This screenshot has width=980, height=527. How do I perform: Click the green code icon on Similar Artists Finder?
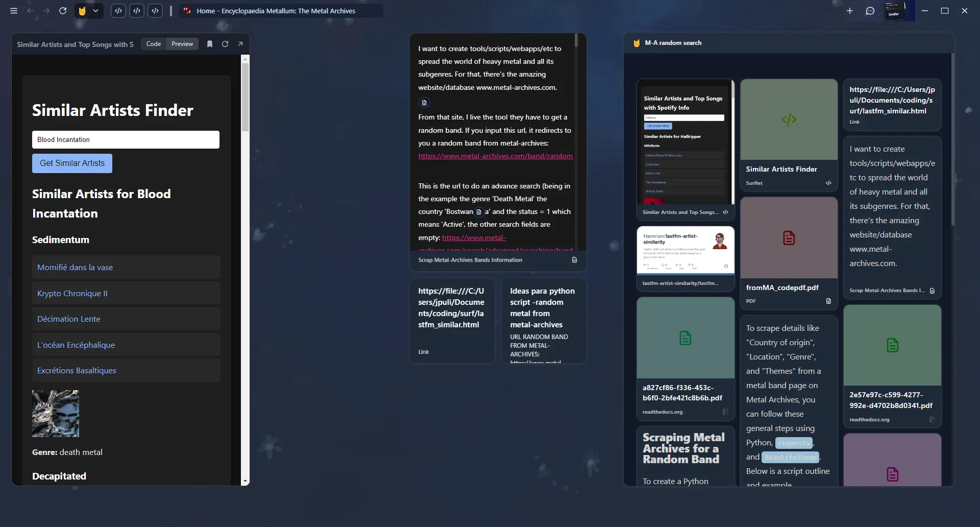pyautogui.click(x=789, y=119)
